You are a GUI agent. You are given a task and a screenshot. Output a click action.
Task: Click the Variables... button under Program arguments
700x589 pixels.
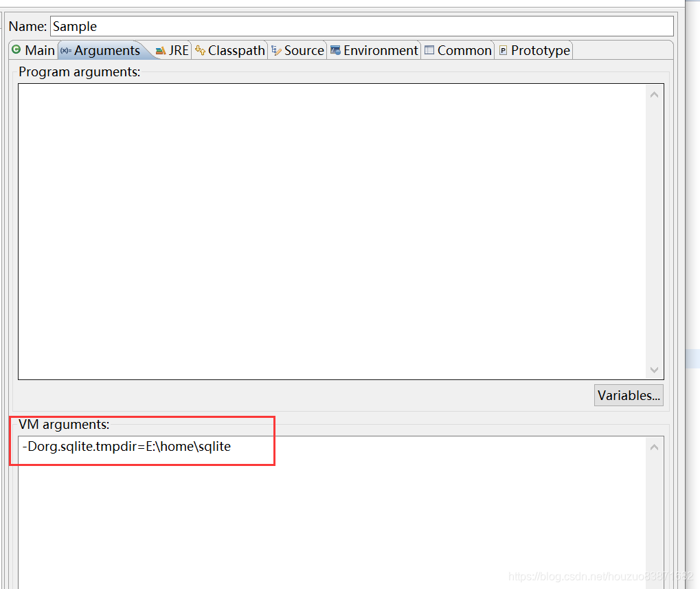629,395
